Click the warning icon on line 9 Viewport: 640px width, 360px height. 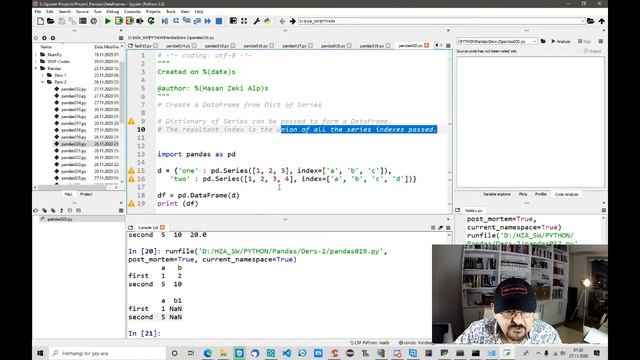(x=131, y=121)
